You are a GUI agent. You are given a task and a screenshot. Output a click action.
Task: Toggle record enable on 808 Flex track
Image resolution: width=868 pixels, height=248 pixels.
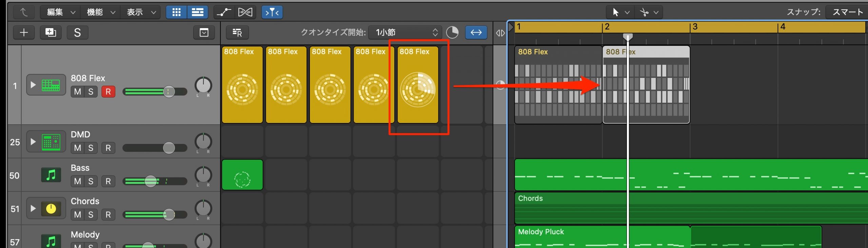[108, 91]
